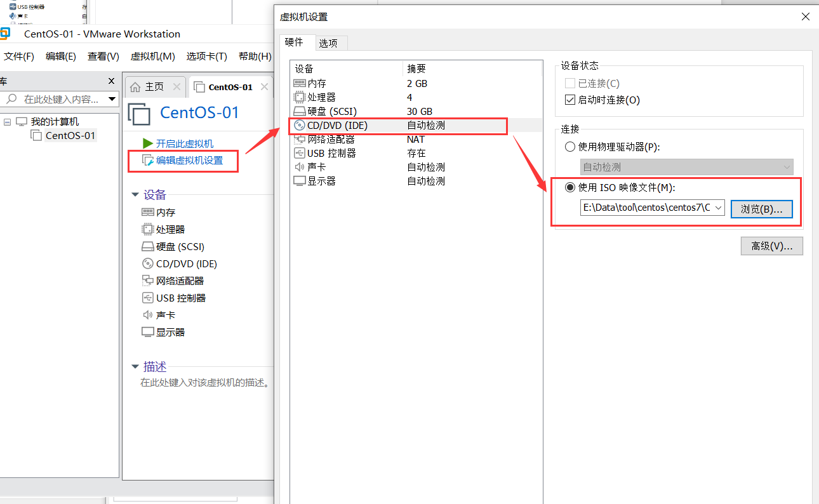819x504 pixels.
Task: Click the 高级(V)... button
Action: point(771,246)
